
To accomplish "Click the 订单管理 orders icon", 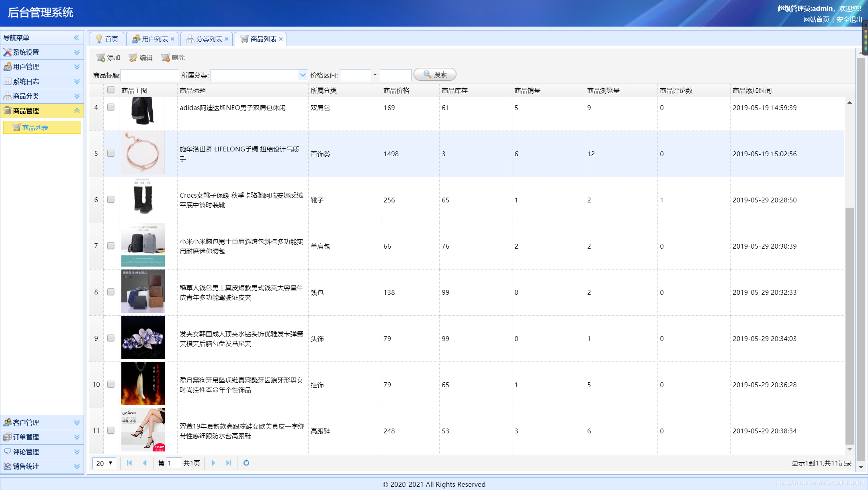I will pos(7,437).
